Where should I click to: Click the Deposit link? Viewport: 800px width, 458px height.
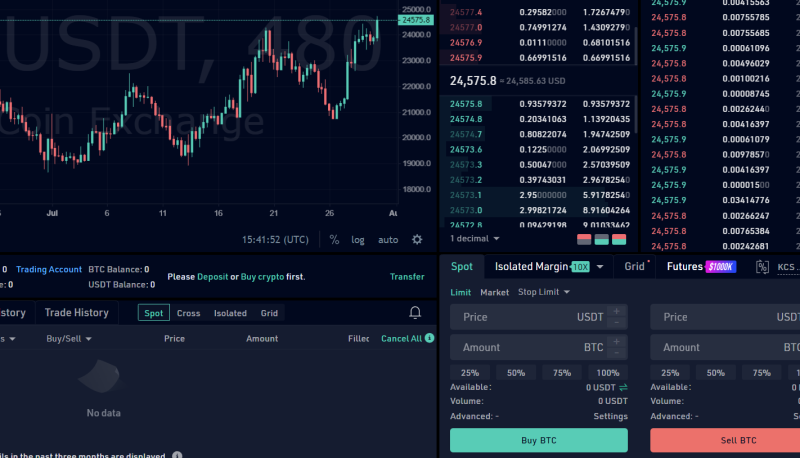pos(212,277)
